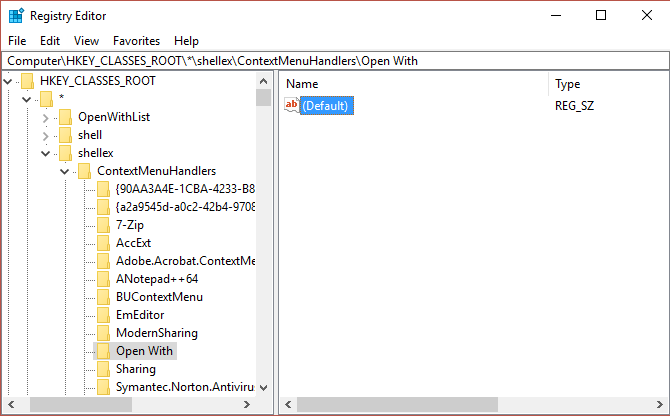Expand the OpenWithList key
The height and width of the screenshot is (416, 670).
(x=46, y=117)
